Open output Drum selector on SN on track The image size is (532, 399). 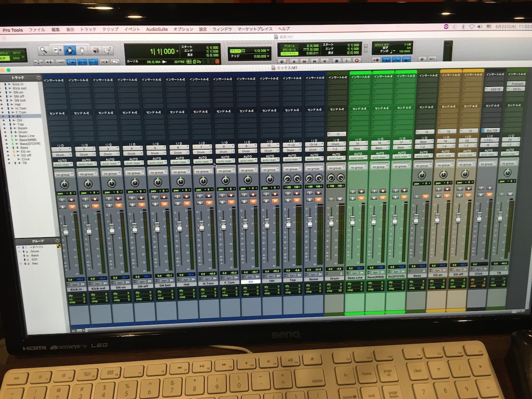[110, 154]
